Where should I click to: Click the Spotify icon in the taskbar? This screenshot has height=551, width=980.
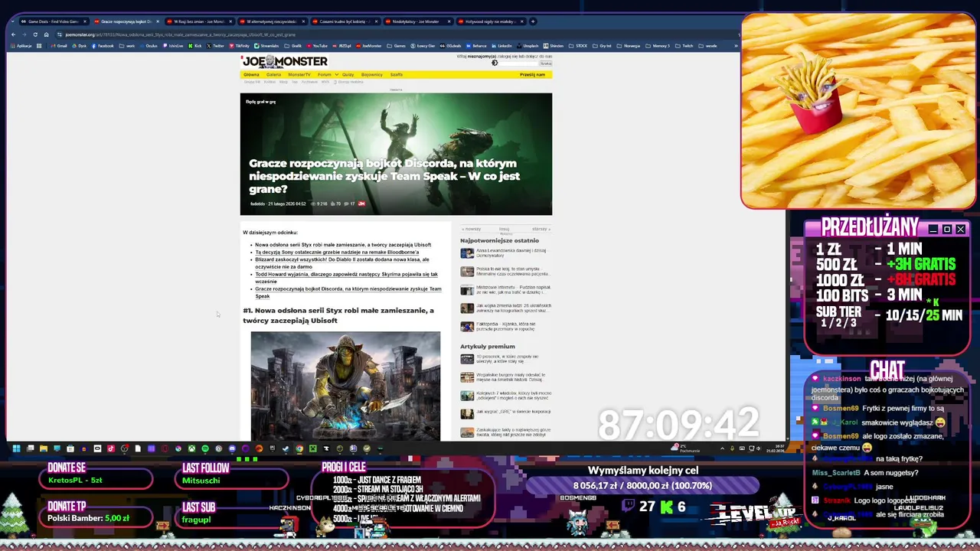click(205, 448)
